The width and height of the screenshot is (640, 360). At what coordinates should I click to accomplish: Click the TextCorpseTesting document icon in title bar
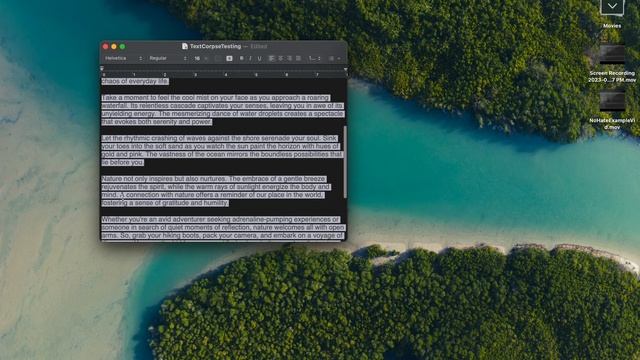184,47
